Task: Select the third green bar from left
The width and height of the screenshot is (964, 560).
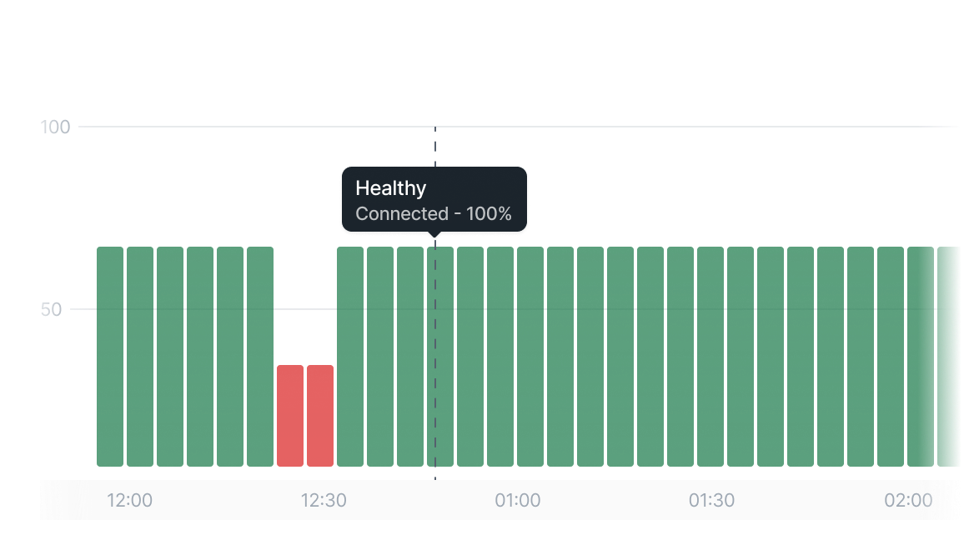Action: point(170,357)
